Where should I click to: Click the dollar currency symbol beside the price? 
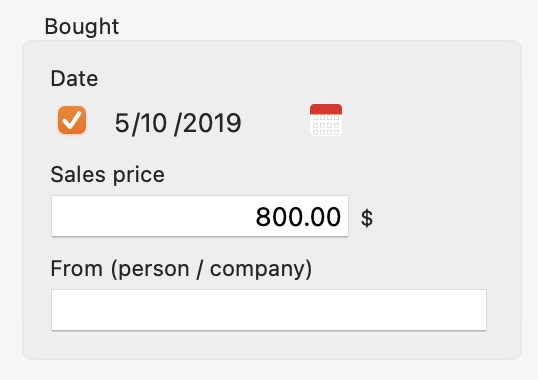367,218
